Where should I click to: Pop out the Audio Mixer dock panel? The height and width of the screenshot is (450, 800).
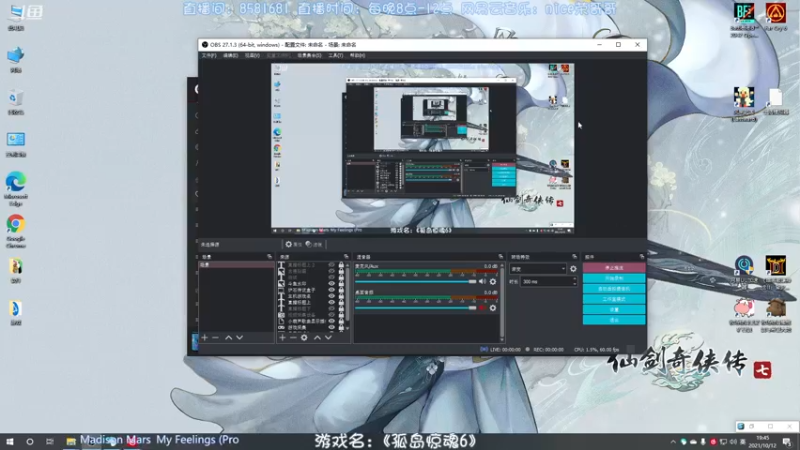pos(501,257)
